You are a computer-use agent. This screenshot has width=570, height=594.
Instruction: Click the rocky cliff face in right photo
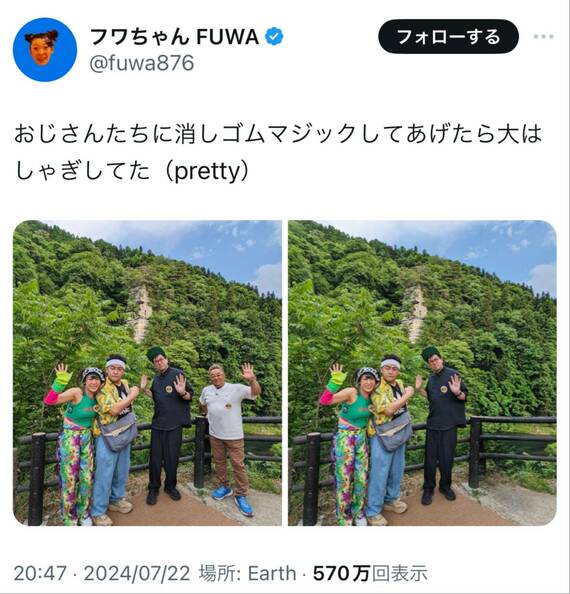[x=415, y=311]
